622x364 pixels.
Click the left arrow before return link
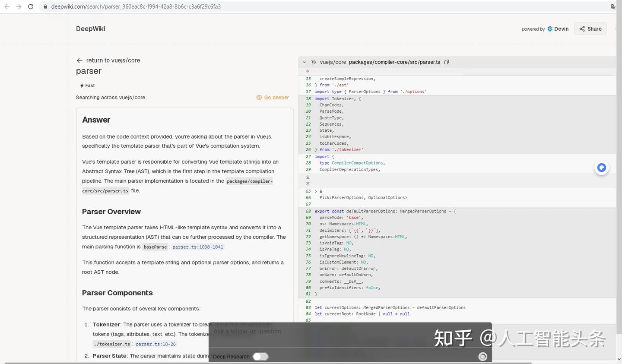click(x=79, y=60)
